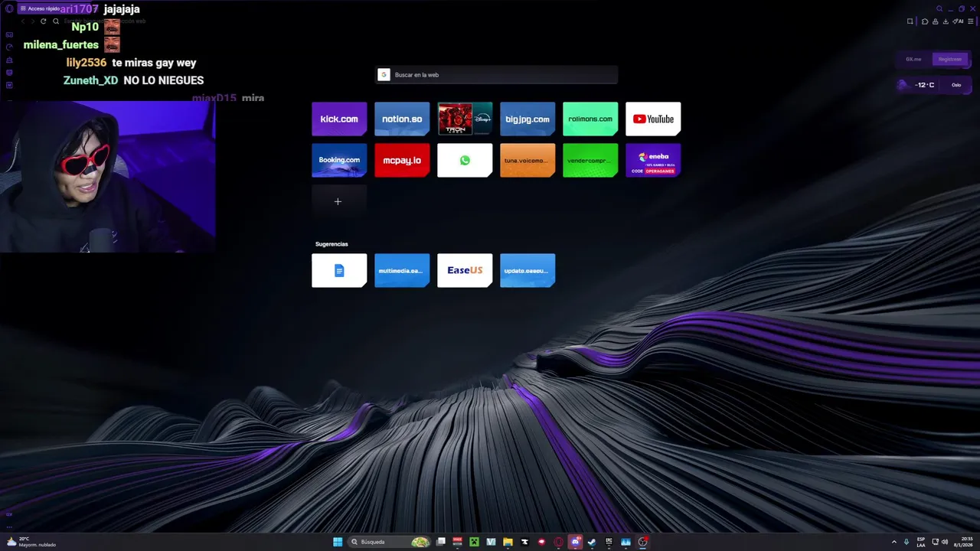Open the taskbar clock and date

(x=963, y=542)
